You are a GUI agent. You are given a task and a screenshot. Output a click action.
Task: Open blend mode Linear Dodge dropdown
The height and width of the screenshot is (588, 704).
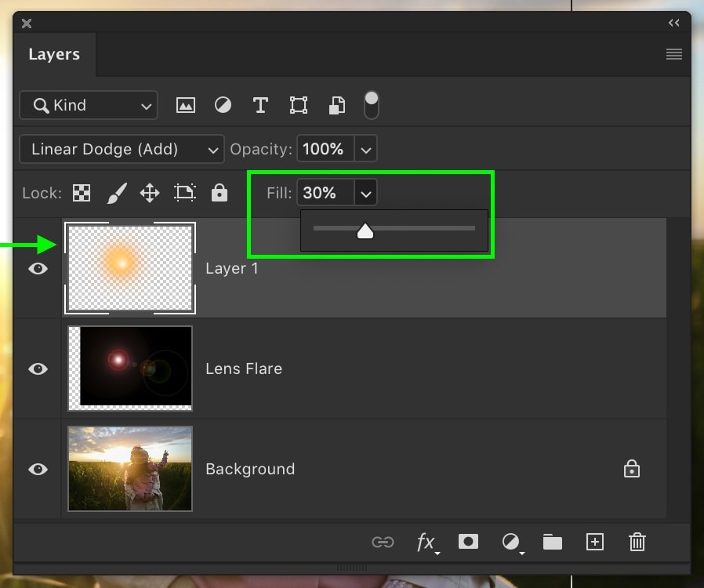[122, 149]
